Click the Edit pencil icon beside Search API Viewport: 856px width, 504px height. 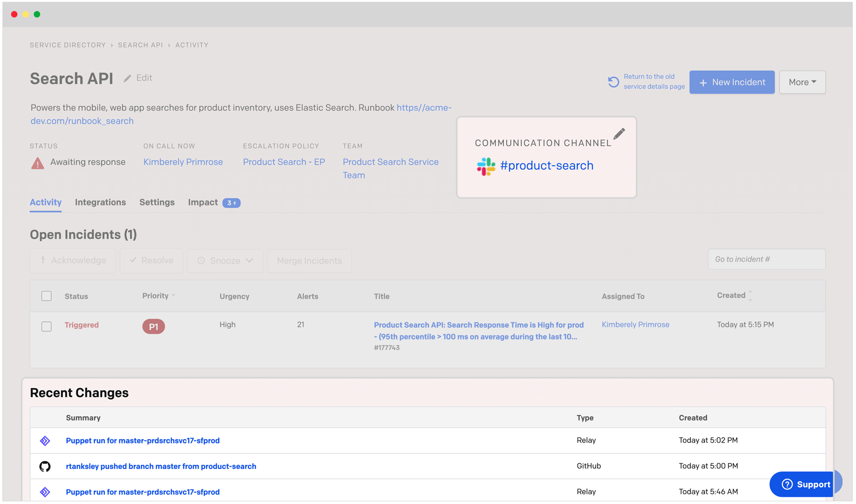pyautogui.click(x=128, y=78)
